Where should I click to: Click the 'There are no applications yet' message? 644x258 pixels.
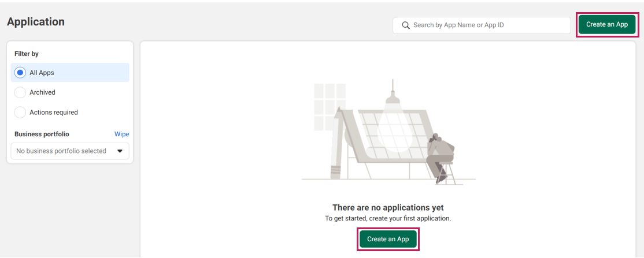pos(388,207)
